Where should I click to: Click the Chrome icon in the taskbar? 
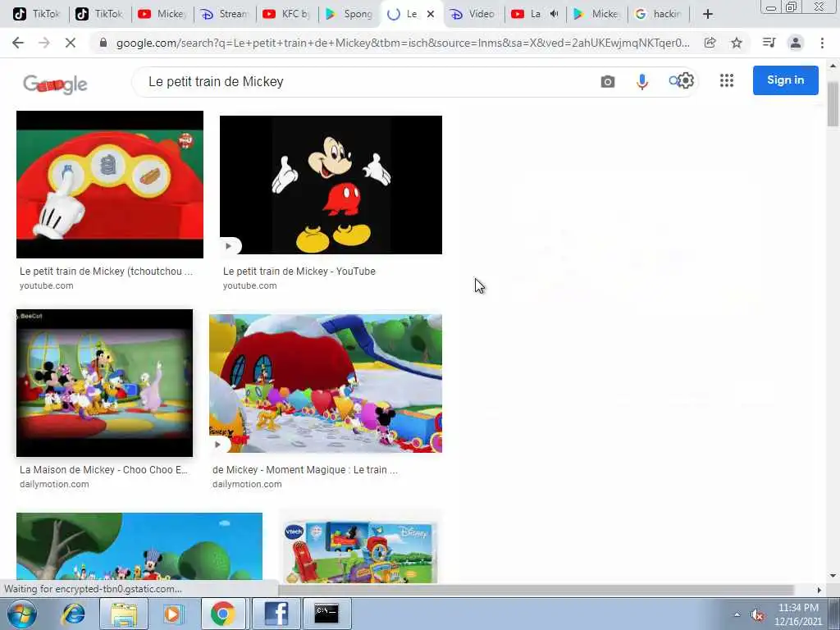[223, 614]
